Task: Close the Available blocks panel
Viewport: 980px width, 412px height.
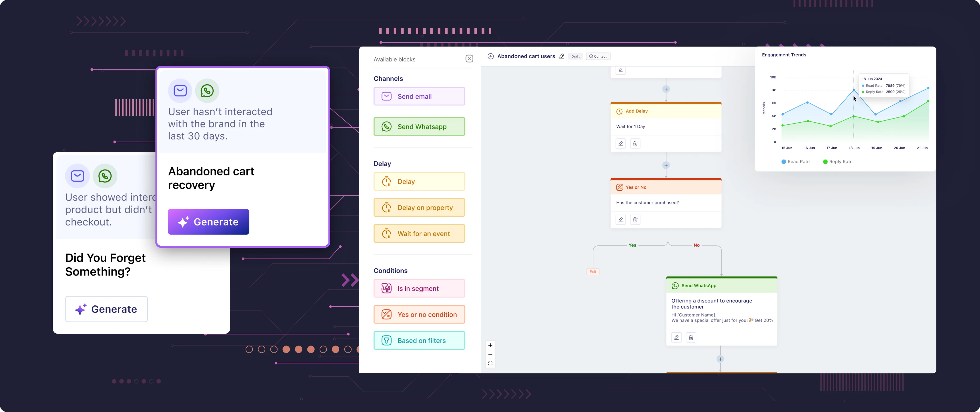Action: (469, 59)
